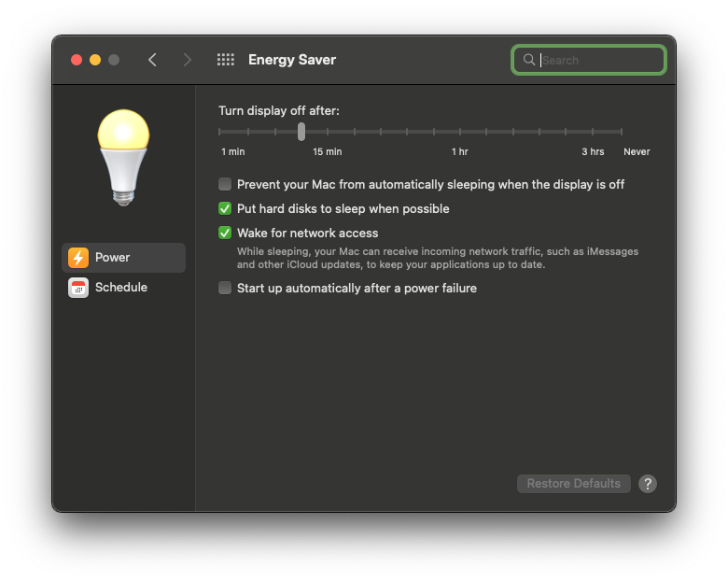Set display off slider to 15 min tick
Image resolution: width=728 pixels, height=581 pixels.
[328, 132]
